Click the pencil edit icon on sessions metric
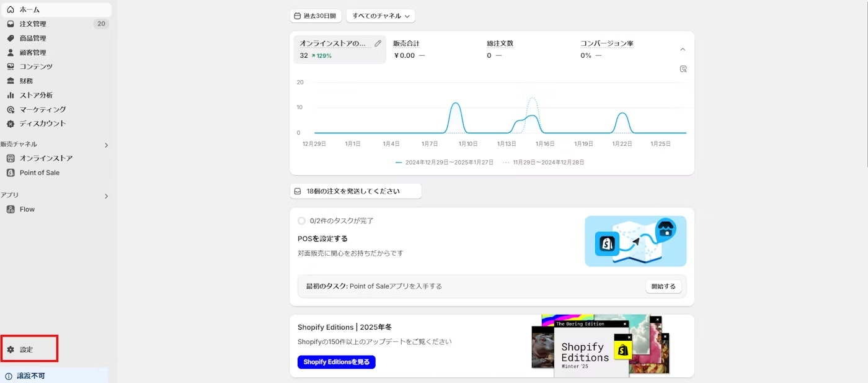868x383 pixels. coord(378,43)
